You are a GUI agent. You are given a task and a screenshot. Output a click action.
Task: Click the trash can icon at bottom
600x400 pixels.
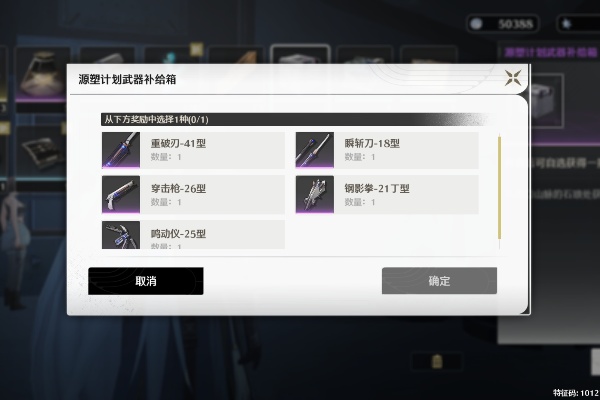click(x=437, y=361)
